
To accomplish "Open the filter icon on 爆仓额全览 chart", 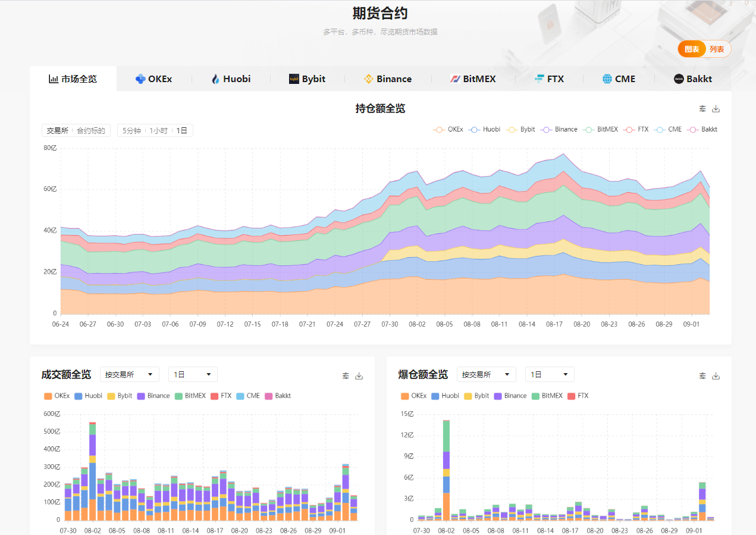I will 702,376.
